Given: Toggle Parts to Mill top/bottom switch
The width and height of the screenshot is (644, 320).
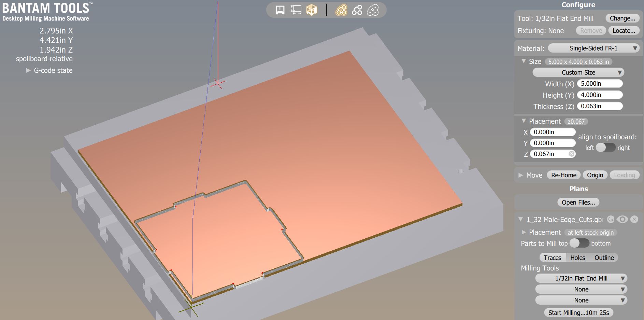Looking at the screenshot, I should pos(579,243).
